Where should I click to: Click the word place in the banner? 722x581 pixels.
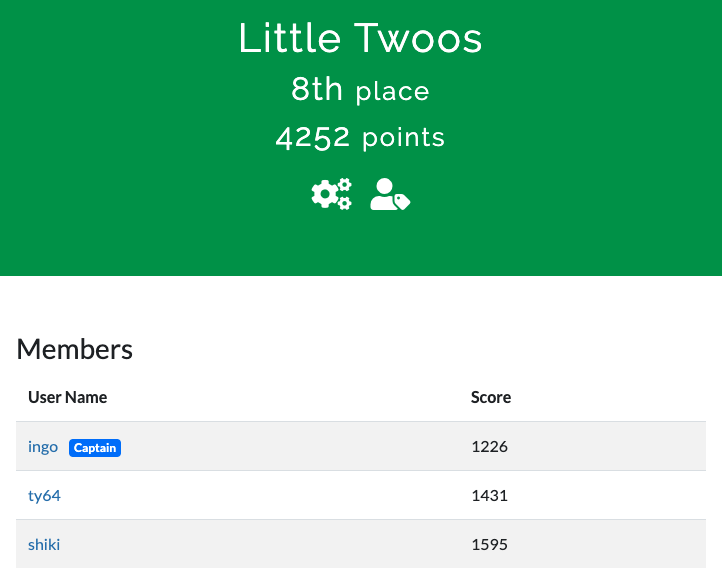tap(392, 91)
